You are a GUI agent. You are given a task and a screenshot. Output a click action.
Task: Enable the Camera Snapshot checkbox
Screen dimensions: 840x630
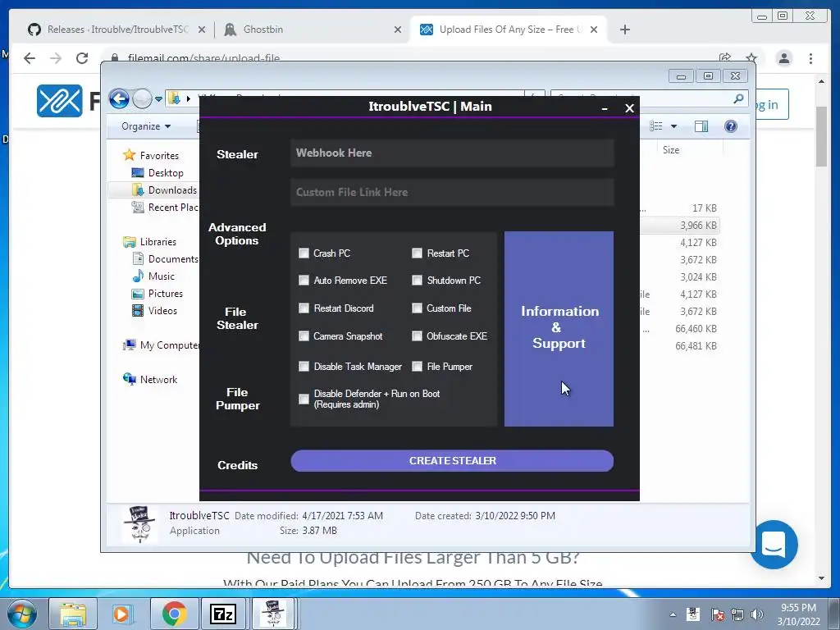(x=304, y=336)
